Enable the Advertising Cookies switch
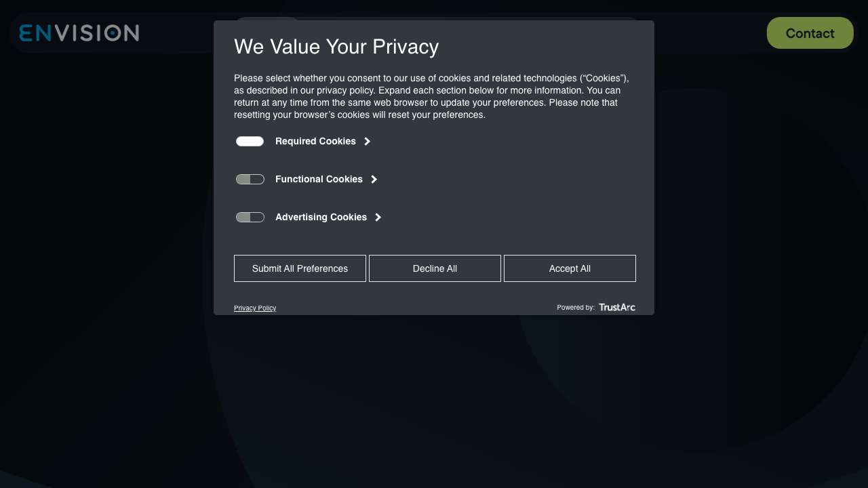Viewport: 868px width, 488px height. coord(250,218)
